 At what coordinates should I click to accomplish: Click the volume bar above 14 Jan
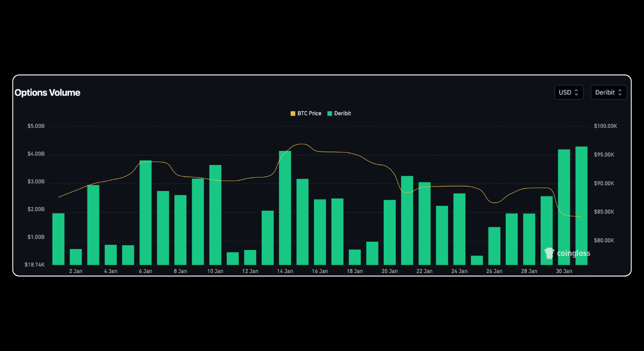[x=284, y=206]
